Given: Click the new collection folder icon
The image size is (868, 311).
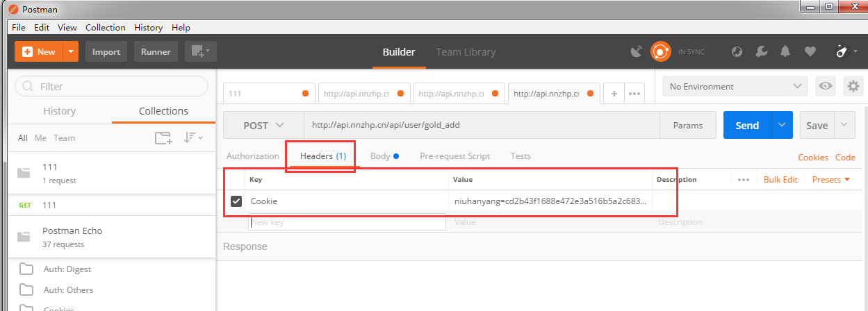Looking at the screenshot, I should [163, 138].
